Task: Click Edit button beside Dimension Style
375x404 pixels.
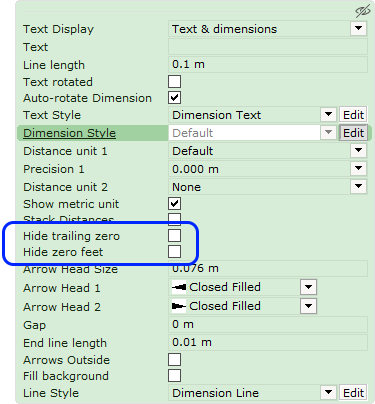Action: (x=353, y=133)
